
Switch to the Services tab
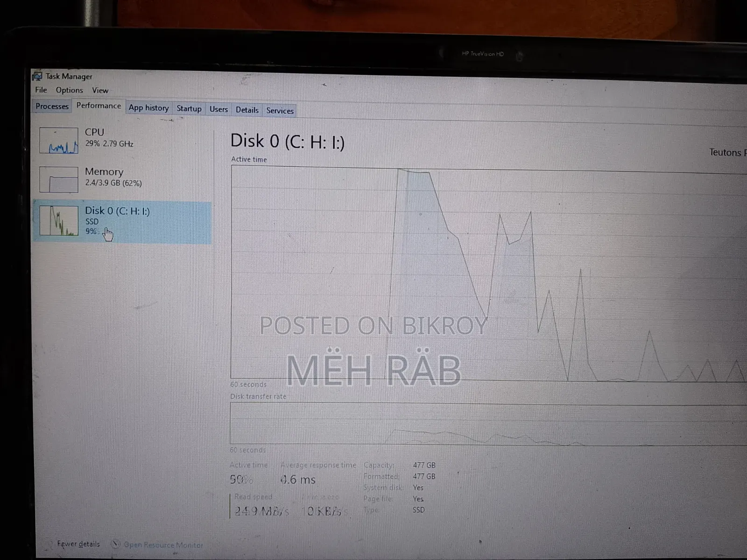click(280, 111)
